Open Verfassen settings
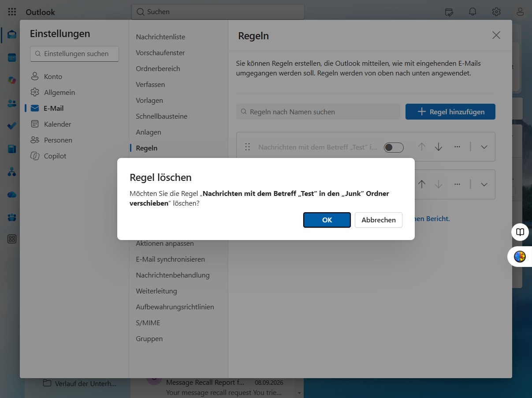The image size is (532, 398). (150, 85)
